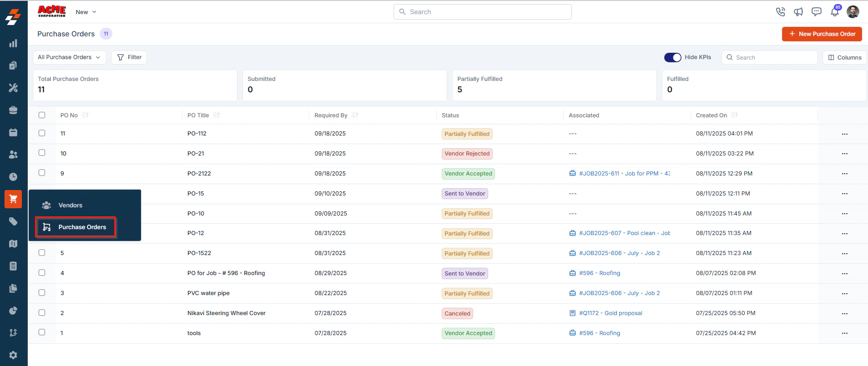Check the box for PO No 4
This screenshot has height=366, width=868.
[x=42, y=273]
